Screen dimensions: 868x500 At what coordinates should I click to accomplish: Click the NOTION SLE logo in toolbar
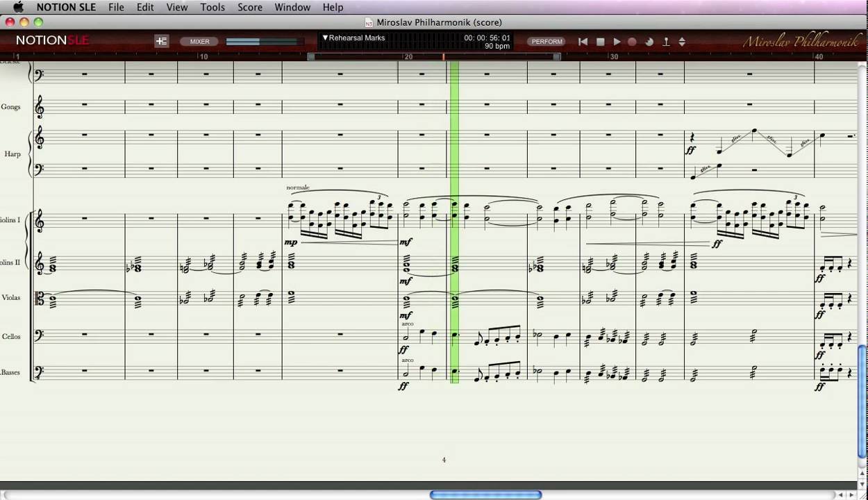coord(53,41)
